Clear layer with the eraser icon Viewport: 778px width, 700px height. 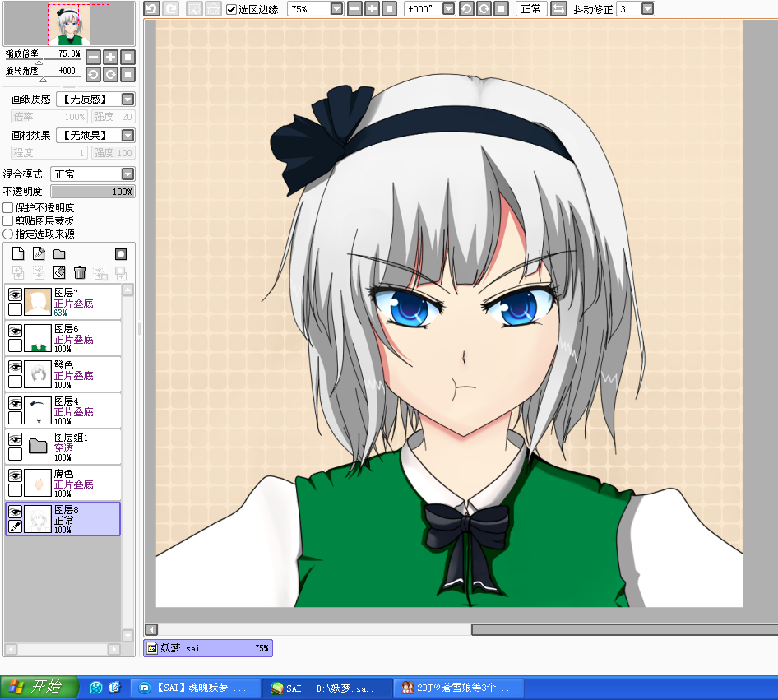[59, 272]
